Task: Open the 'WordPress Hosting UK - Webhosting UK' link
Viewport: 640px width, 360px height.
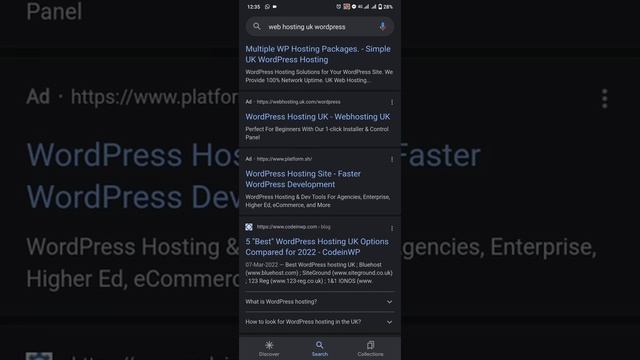Action: [x=318, y=117]
